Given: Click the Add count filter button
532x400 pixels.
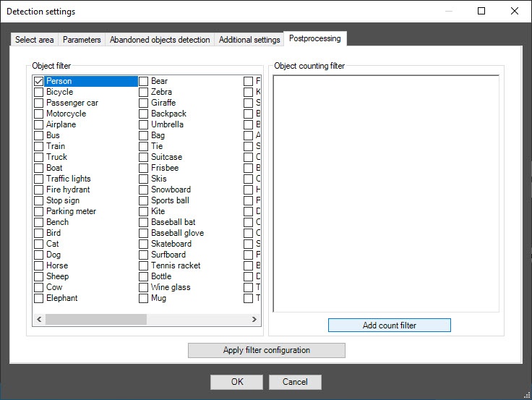Looking at the screenshot, I should click(x=389, y=325).
